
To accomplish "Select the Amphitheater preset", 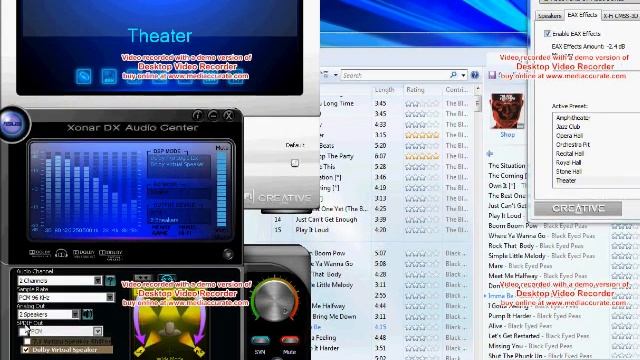I will (573, 118).
